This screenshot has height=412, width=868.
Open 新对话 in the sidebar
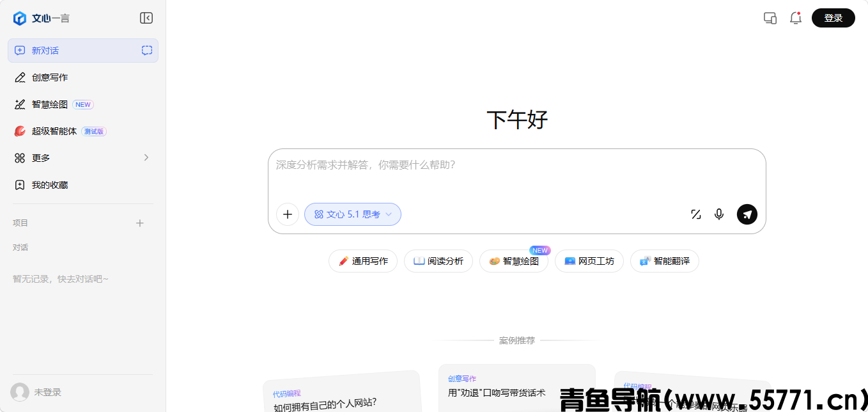(82, 51)
